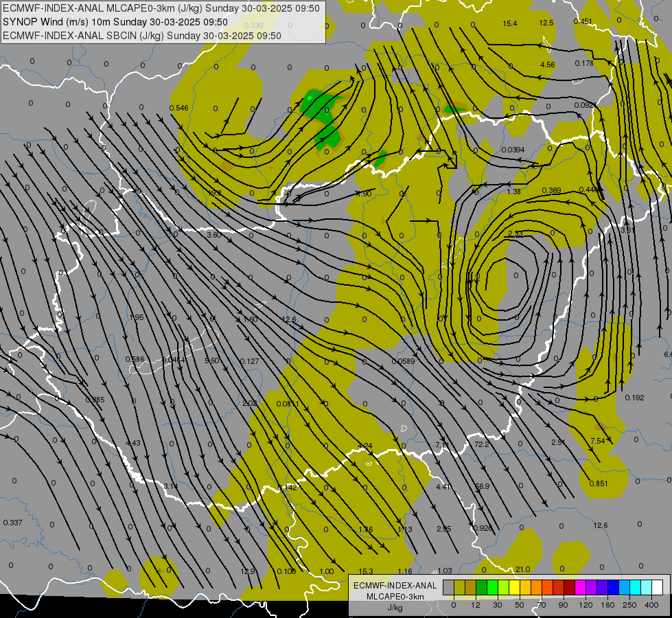Image resolution: width=672 pixels, height=618 pixels.
Task: Click the map value '0.546'
Action: [x=178, y=108]
